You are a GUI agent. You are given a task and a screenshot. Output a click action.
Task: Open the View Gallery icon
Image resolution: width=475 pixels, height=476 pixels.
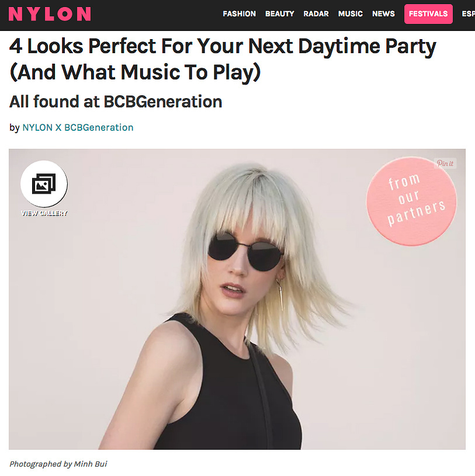pos(44,183)
